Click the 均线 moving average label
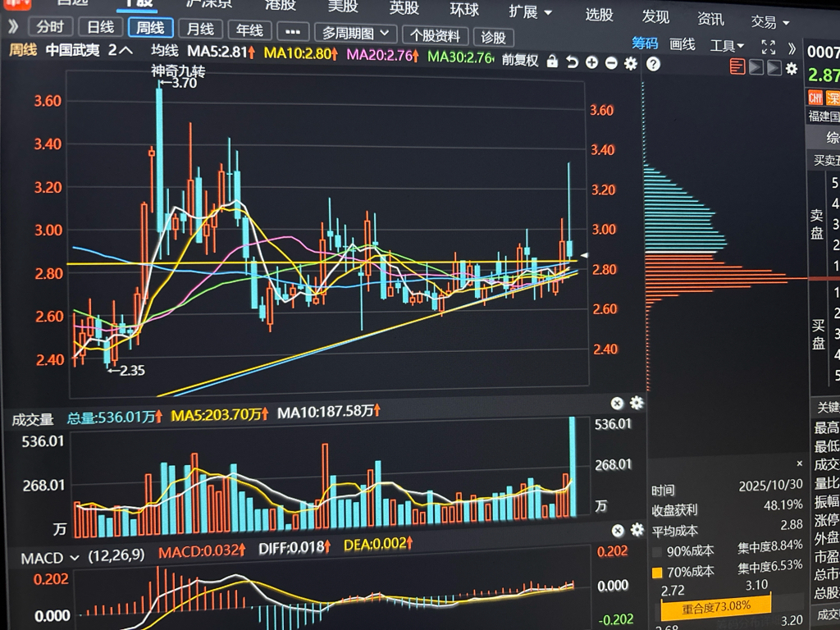 [164, 51]
